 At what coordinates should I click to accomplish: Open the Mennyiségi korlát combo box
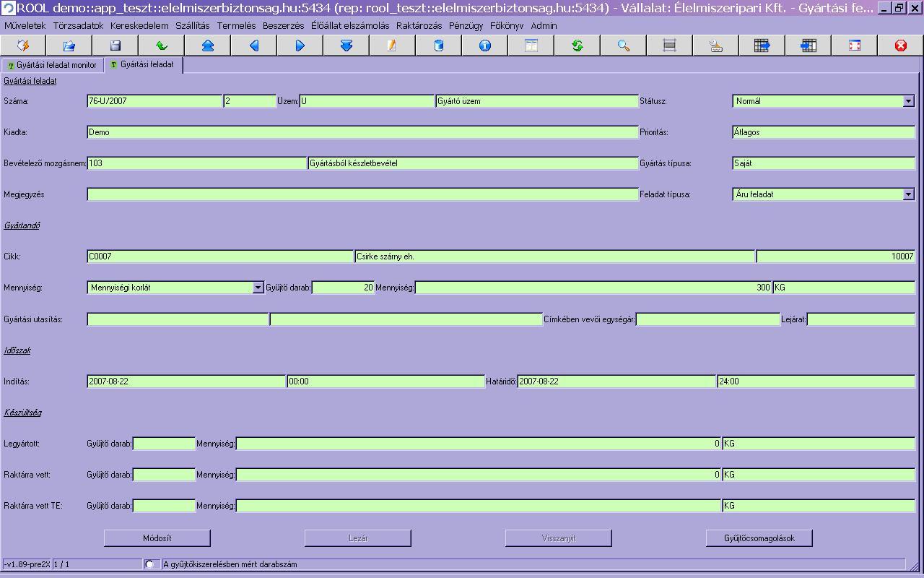pos(258,288)
